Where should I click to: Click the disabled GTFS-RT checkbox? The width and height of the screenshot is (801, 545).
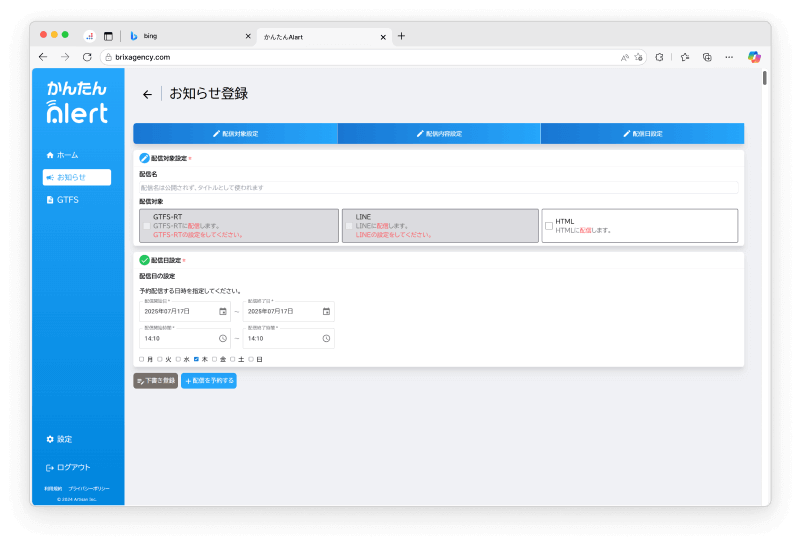pyautogui.click(x=147, y=226)
